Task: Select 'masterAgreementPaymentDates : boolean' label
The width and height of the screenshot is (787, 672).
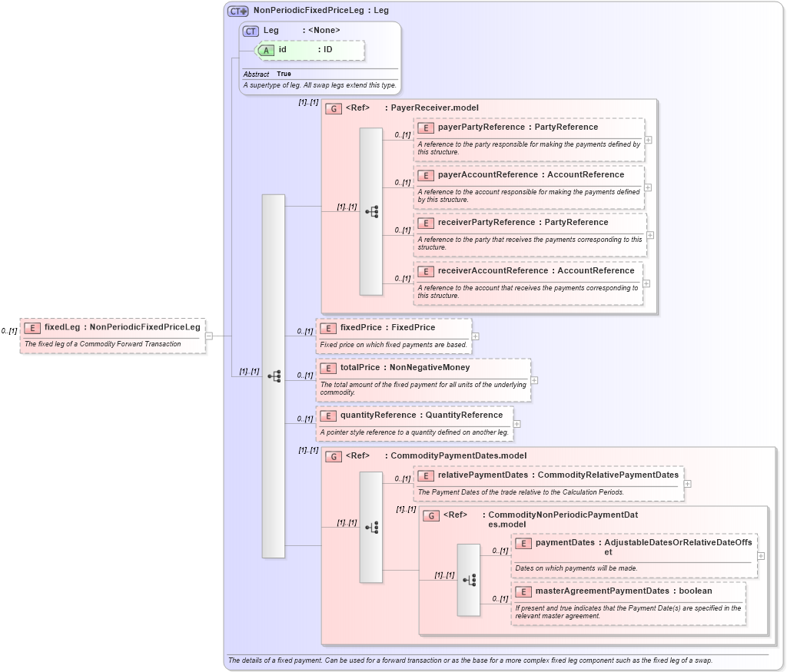Action: pyautogui.click(x=623, y=591)
